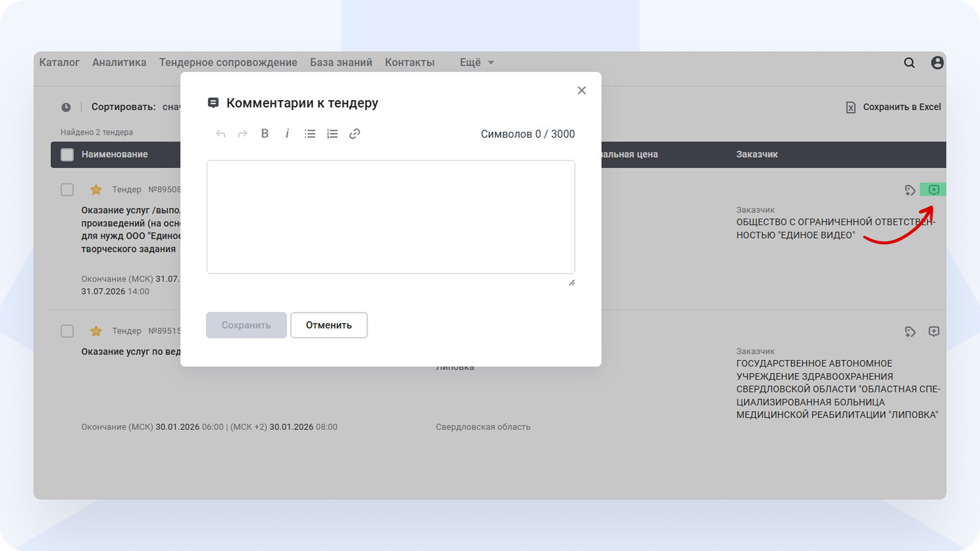The width and height of the screenshot is (980, 551).
Task: Open the search magnifier icon
Action: (909, 63)
